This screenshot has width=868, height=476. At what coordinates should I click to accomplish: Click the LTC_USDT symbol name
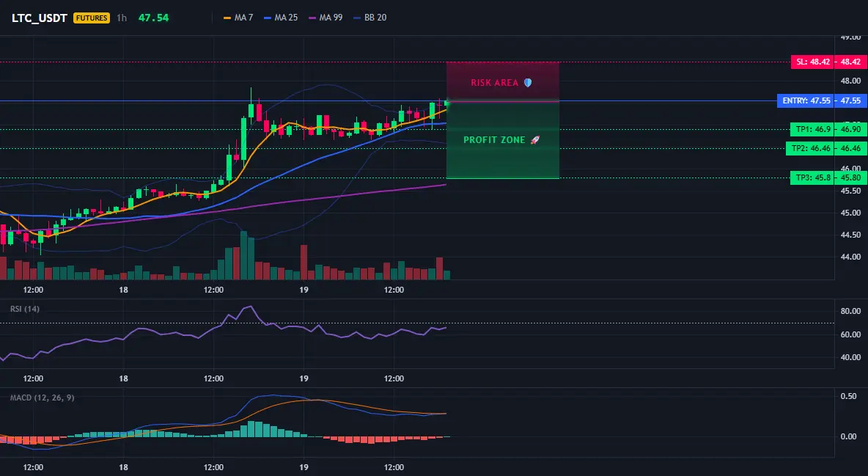tap(40, 18)
